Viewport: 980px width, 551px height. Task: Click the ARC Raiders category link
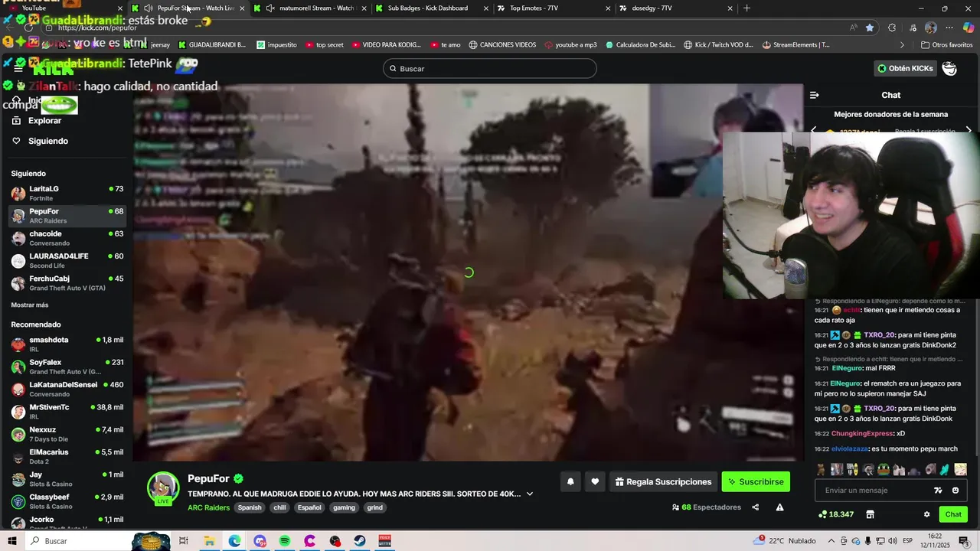coord(208,507)
